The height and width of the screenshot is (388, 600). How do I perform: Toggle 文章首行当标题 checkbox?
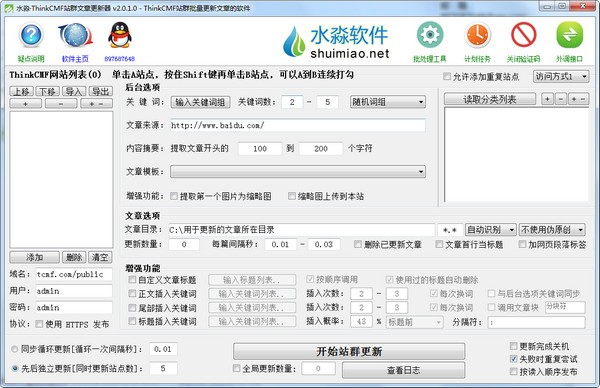pos(439,244)
